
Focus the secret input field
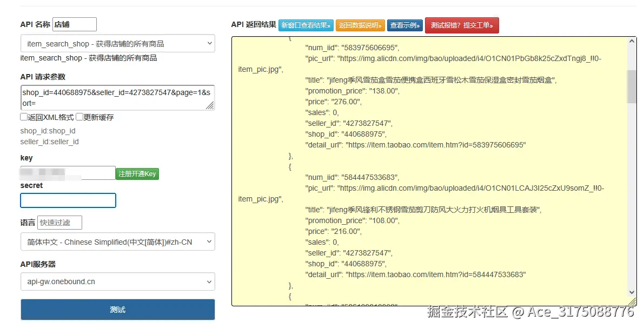68,200
